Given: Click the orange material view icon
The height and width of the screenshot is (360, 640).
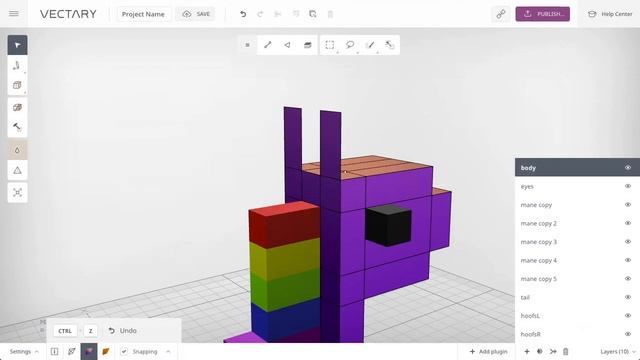Looking at the screenshot, I should tap(106, 351).
